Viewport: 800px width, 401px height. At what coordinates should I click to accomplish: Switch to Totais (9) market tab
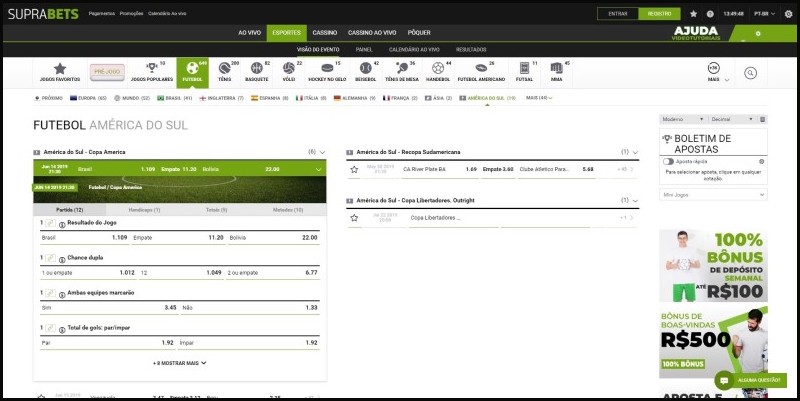216,210
